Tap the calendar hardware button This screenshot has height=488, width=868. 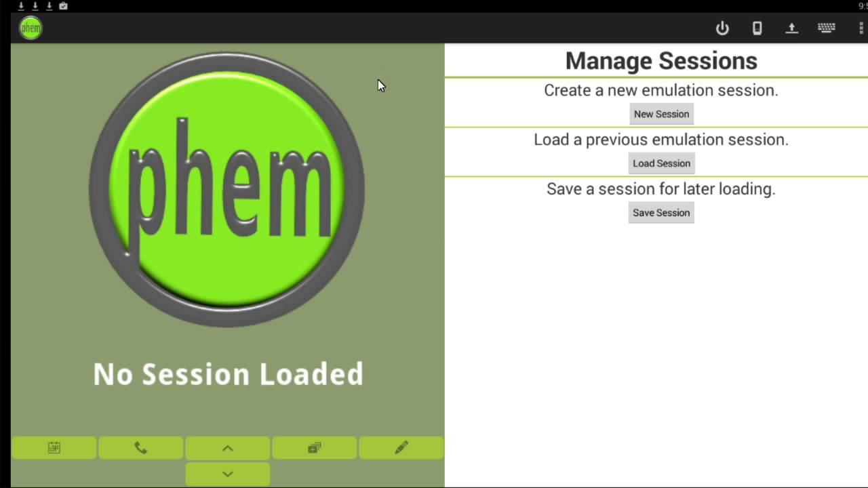(54, 448)
